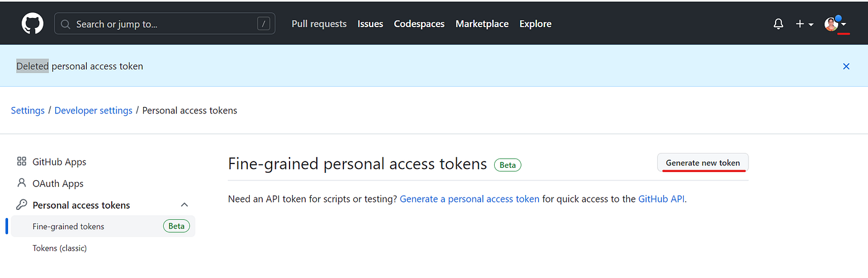868x278 pixels.
Task: Open the GitHub API link
Action: pos(661,199)
